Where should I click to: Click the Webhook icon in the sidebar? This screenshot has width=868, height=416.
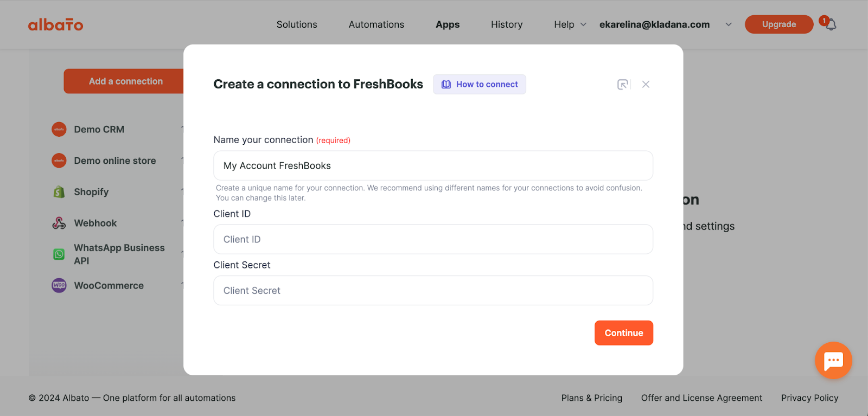(x=59, y=223)
